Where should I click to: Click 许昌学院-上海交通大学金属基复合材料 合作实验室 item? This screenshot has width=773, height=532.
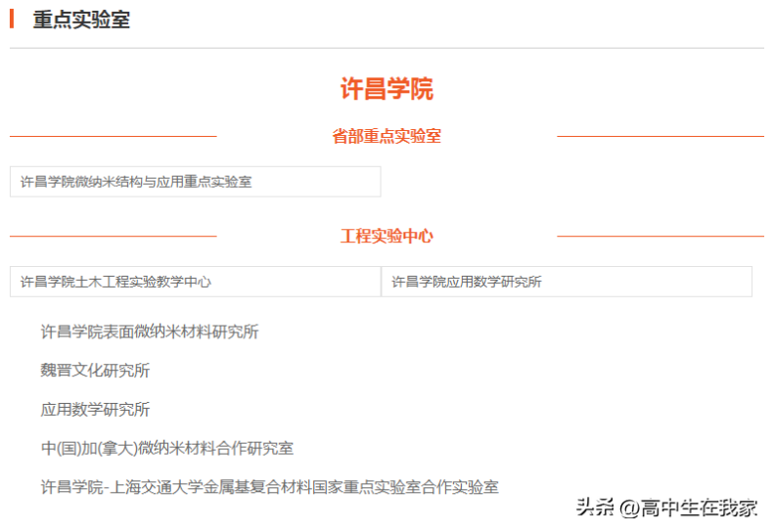coord(270,487)
